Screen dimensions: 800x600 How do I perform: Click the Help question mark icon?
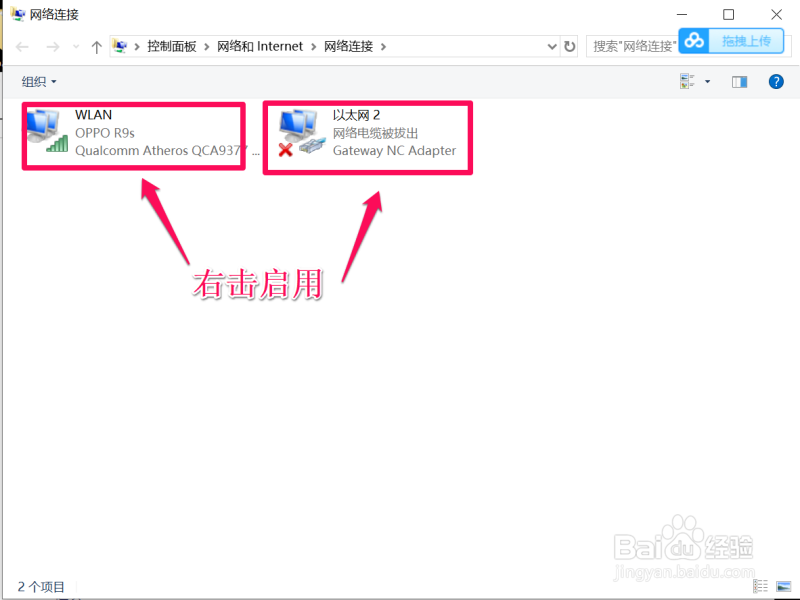point(777,81)
